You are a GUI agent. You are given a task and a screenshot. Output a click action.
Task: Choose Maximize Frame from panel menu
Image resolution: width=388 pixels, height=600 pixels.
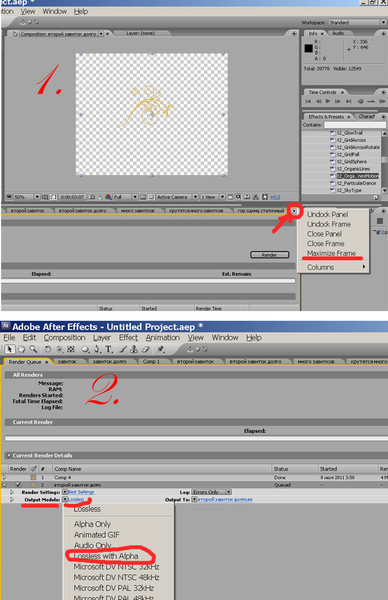coord(332,253)
